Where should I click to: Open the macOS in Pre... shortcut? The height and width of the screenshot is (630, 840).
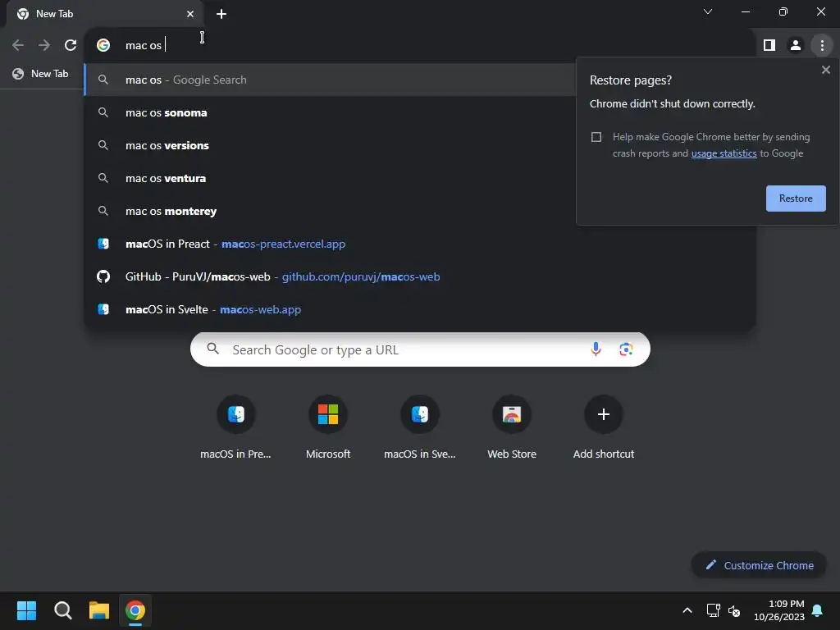point(235,427)
